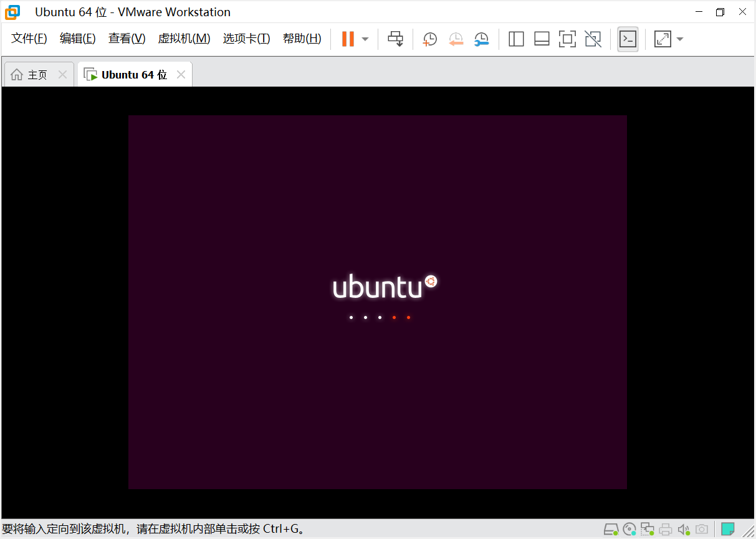Open the 查看(V) menu

(x=127, y=39)
